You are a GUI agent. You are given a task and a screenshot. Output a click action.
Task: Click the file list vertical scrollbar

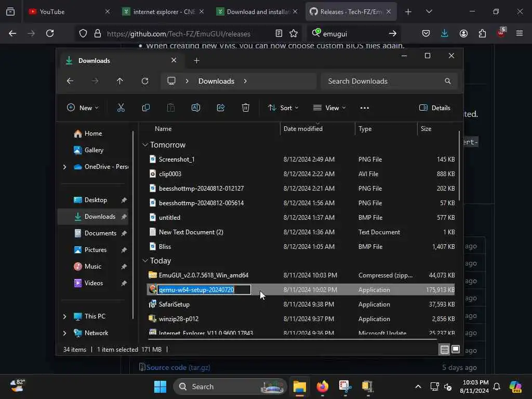pyautogui.click(x=459, y=165)
